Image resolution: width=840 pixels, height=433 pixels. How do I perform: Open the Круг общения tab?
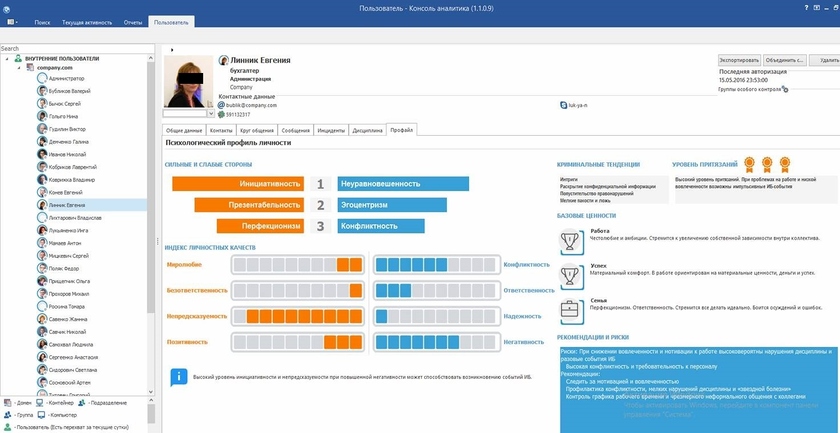(x=255, y=130)
